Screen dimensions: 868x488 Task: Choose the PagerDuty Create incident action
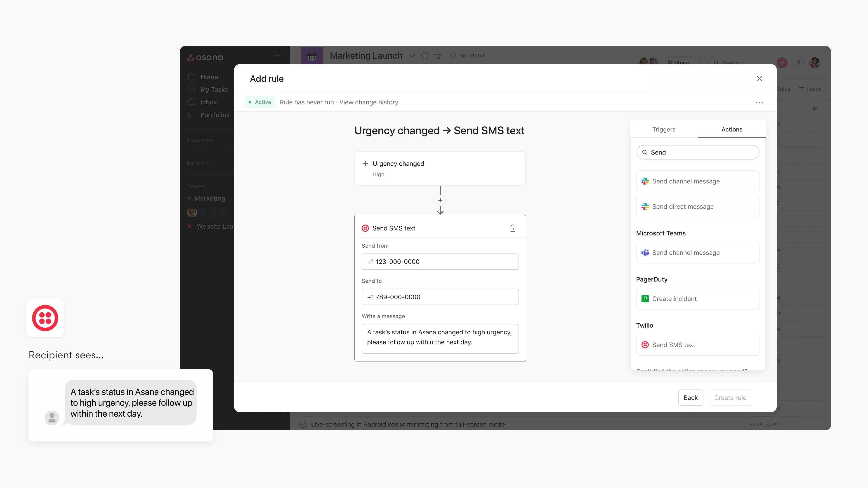(x=698, y=299)
